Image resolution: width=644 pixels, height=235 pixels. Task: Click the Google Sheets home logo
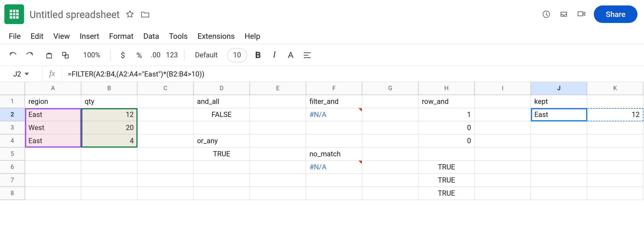coord(14,14)
